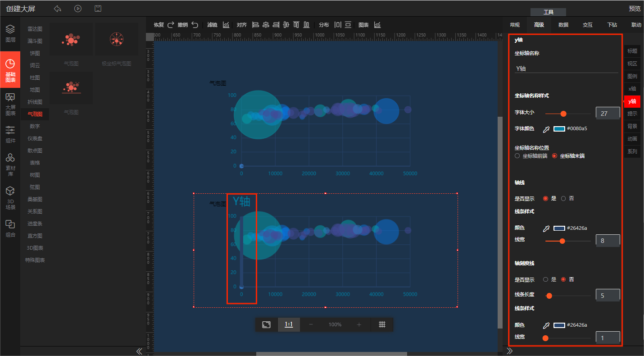
Task: Click the zoom in plus button
Action: (359, 324)
